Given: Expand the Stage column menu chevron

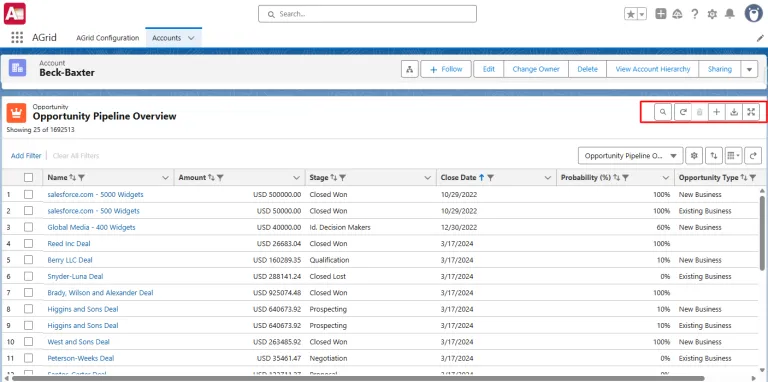Looking at the screenshot, I should (x=428, y=178).
